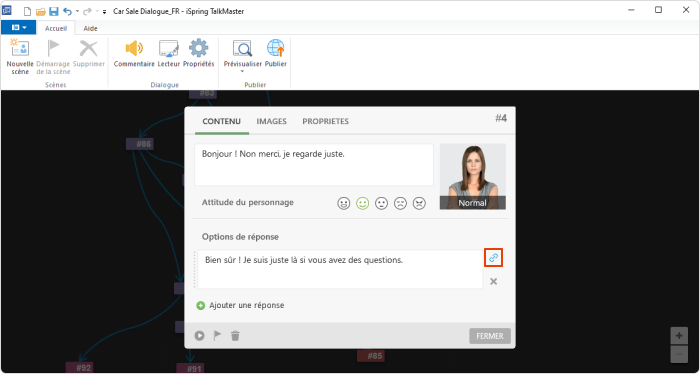Select scene node #83
The width and height of the screenshot is (700, 374).
pyautogui.click(x=203, y=94)
